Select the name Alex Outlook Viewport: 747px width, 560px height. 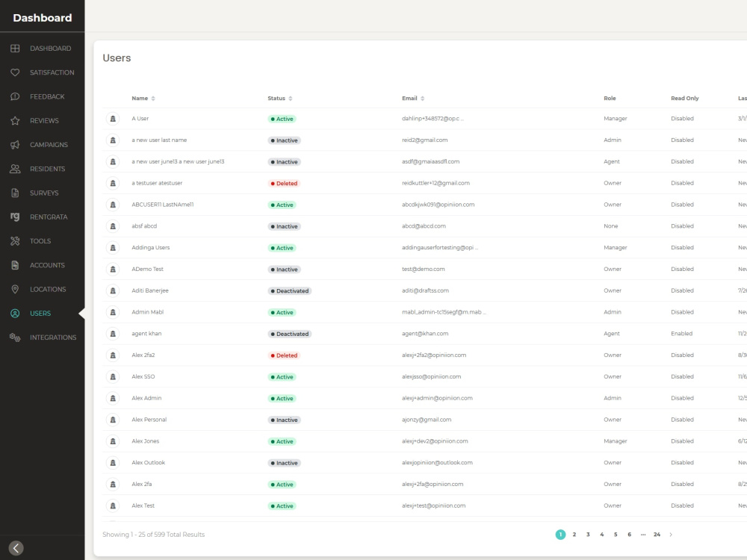(x=148, y=463)
